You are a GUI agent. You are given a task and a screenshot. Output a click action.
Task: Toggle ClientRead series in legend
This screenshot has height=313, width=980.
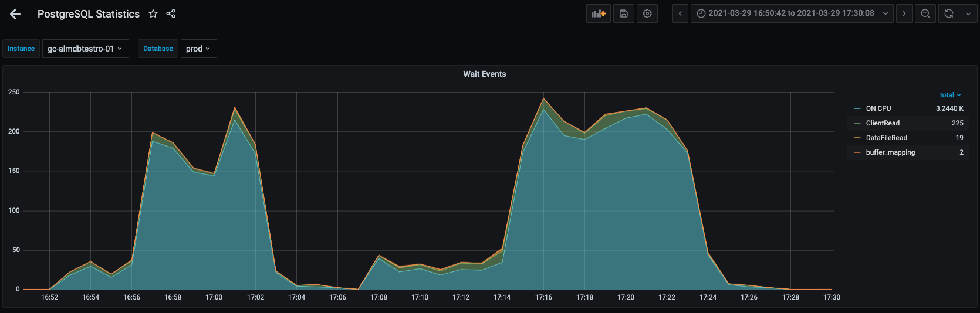click(x=882, y=123)
